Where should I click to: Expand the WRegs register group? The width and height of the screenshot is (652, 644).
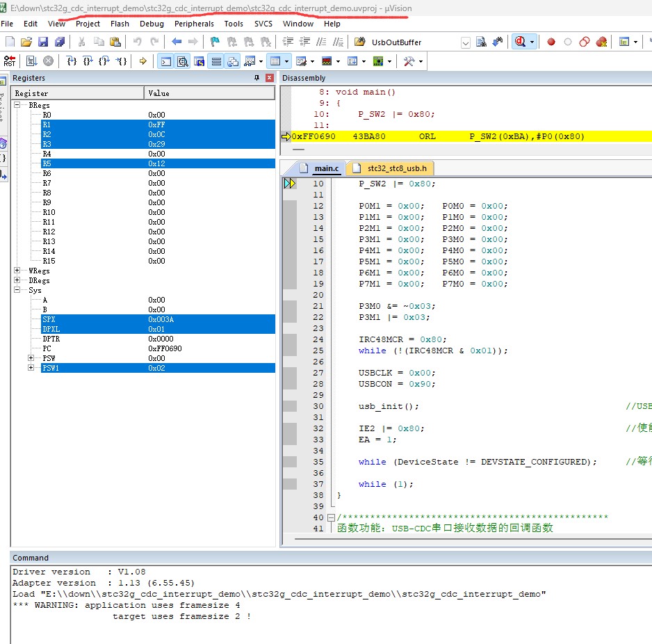click(17, 271)
